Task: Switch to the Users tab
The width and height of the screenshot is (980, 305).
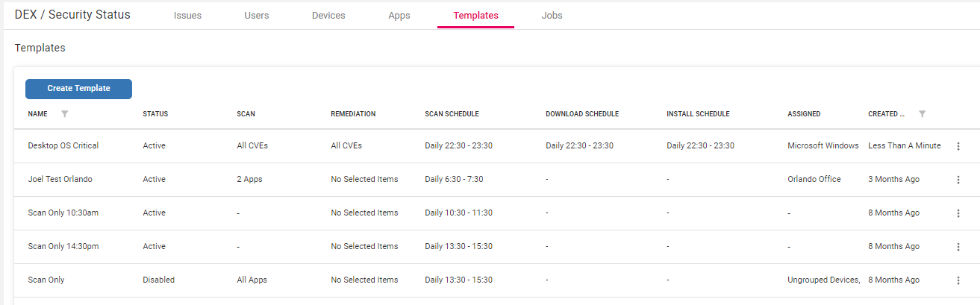Action: [x=257, y=15]
